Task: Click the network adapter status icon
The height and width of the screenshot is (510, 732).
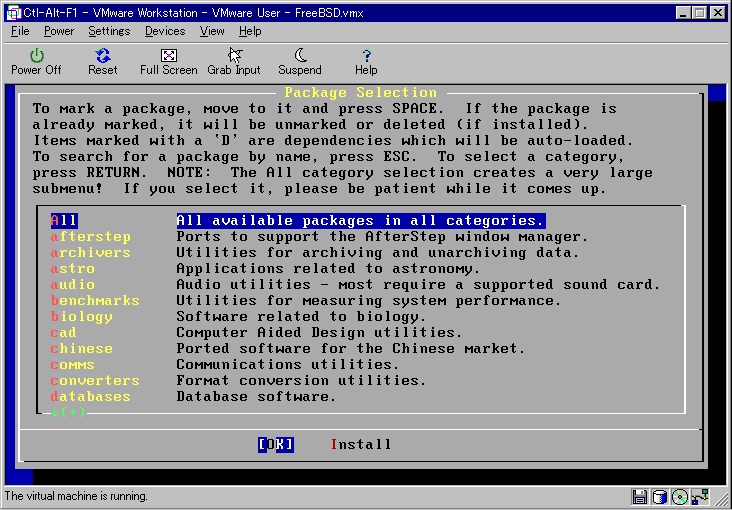Action: 701,496
